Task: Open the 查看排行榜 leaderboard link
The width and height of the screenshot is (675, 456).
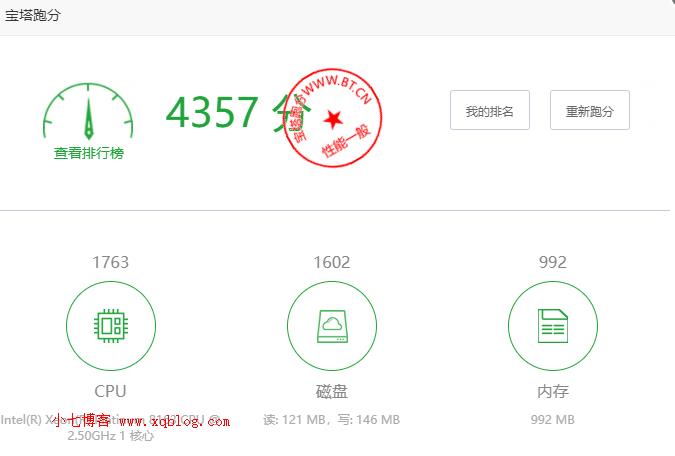Action: 89,153
